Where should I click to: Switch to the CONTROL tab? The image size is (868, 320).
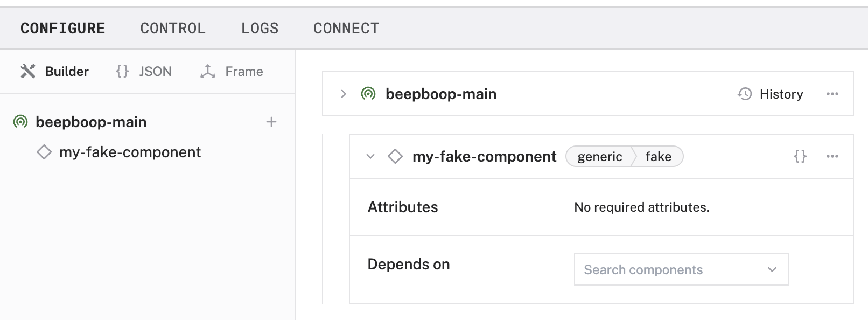(173, 29)
